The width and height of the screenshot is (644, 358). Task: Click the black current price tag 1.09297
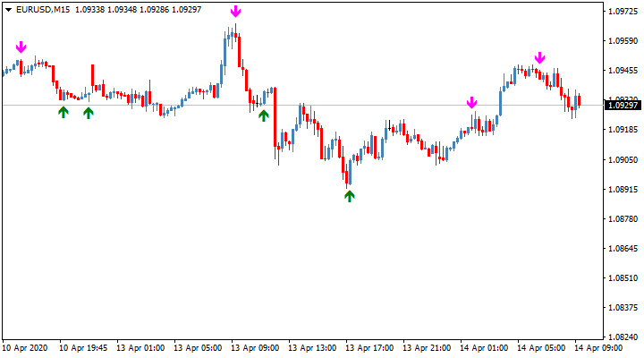click(x=623, y=106)
